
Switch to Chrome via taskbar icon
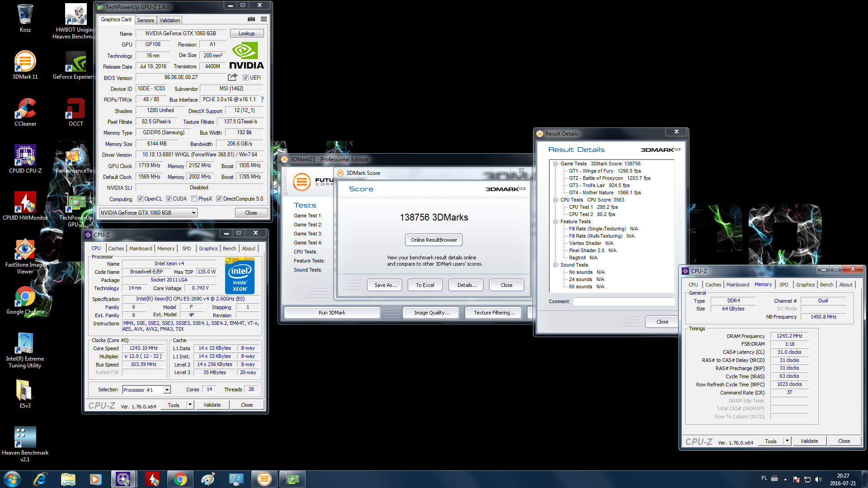pyautogui.click(x=180, y=479)
